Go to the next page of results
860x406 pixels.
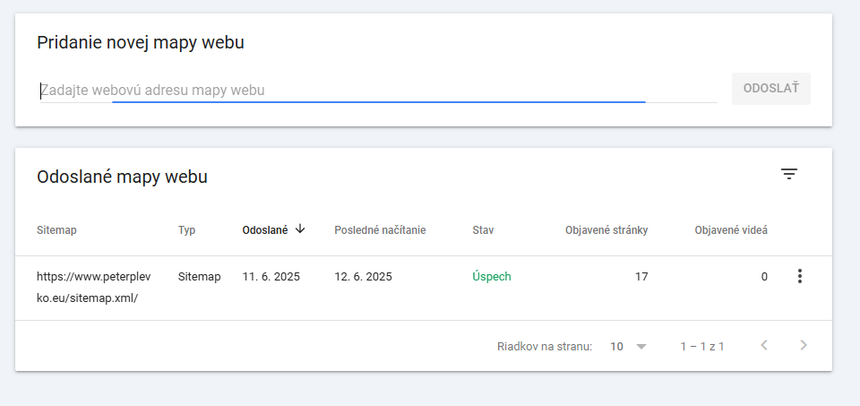[x=803, y=346]
